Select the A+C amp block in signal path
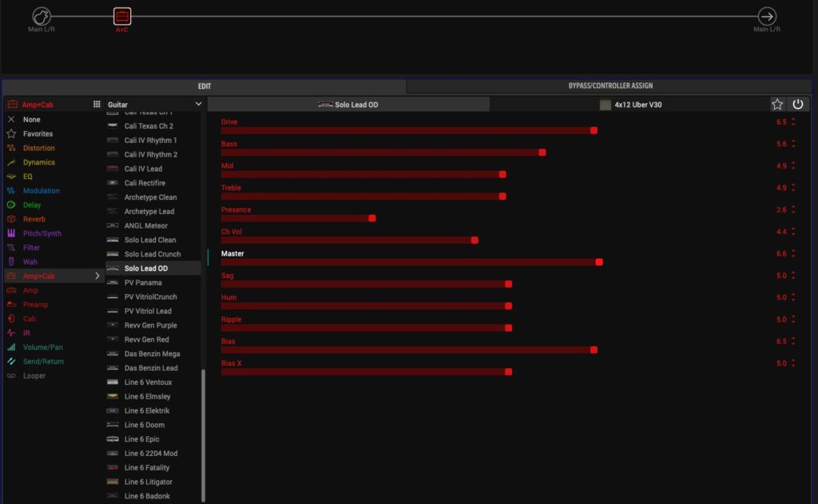The height and width of the screenshot is (504, 818). [x=121, y=16]
